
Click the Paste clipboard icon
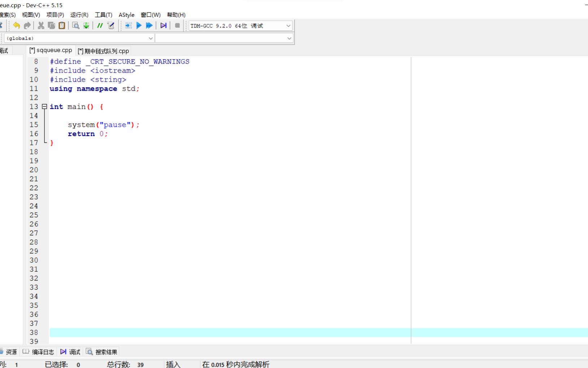[x=62, y=25]
